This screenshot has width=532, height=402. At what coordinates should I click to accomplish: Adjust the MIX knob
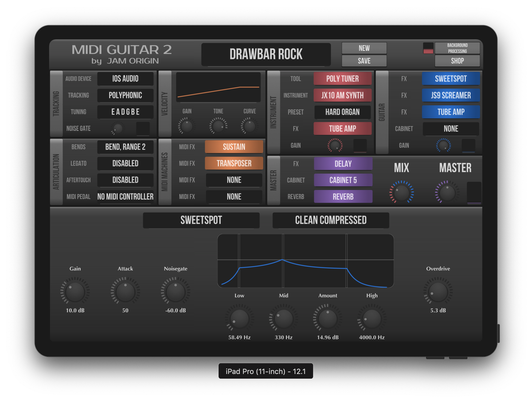tap(402, 192)
